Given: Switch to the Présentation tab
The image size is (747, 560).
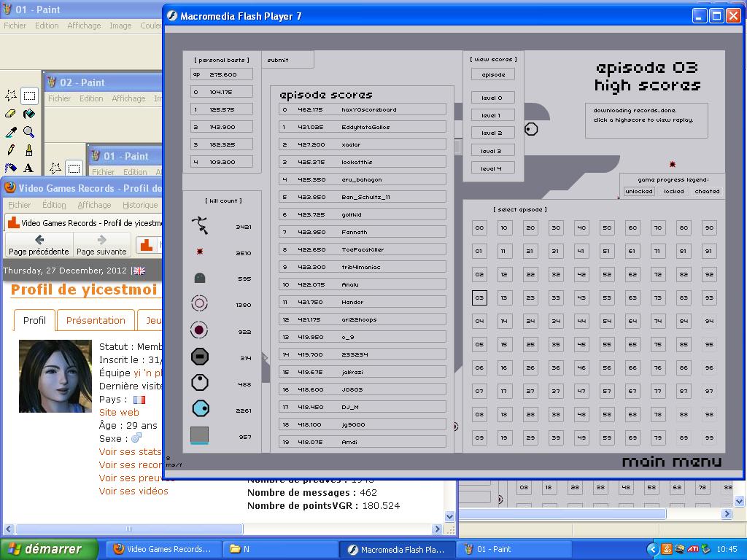Looking at the screenshot, I should (x=96, y=320).
